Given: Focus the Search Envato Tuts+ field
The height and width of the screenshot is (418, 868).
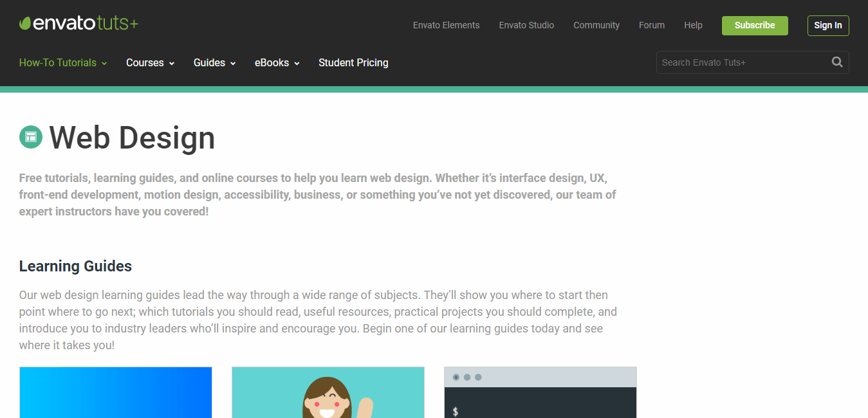Looking at the screenshot, I should pyautogui.click(x=740, y=62).
